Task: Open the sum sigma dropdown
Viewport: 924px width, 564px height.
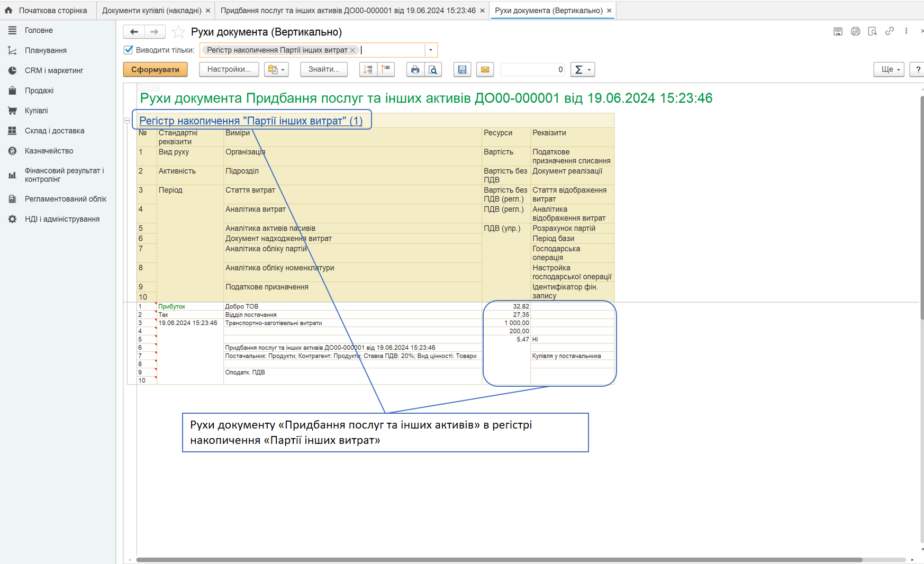Action: click(x=583, y=69)
